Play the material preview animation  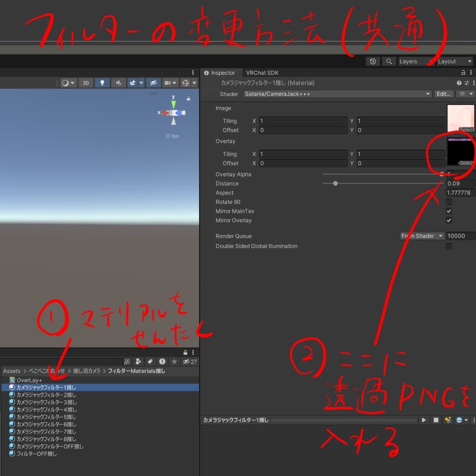[424, 420]
